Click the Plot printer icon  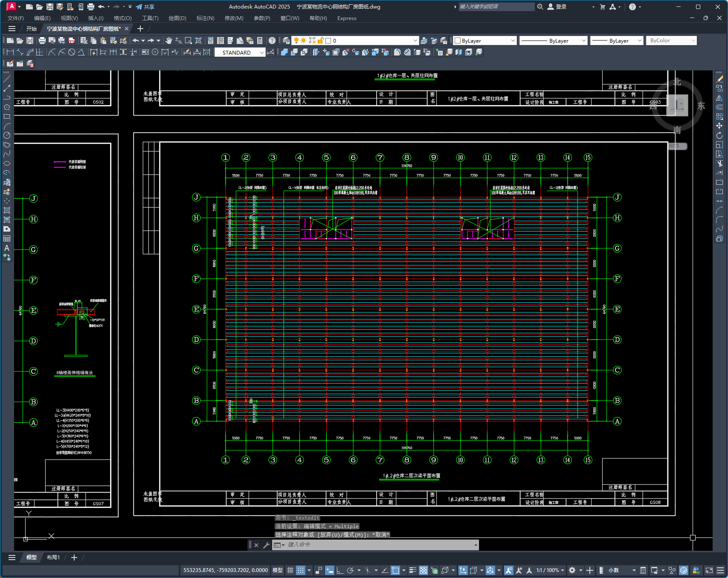(x=42, y=41)
